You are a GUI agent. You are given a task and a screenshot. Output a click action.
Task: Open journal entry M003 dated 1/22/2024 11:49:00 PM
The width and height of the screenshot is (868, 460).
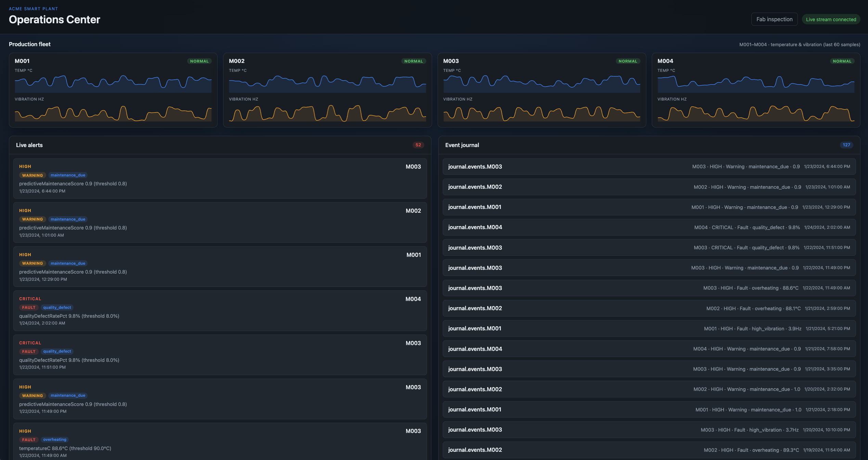(649, 268)
